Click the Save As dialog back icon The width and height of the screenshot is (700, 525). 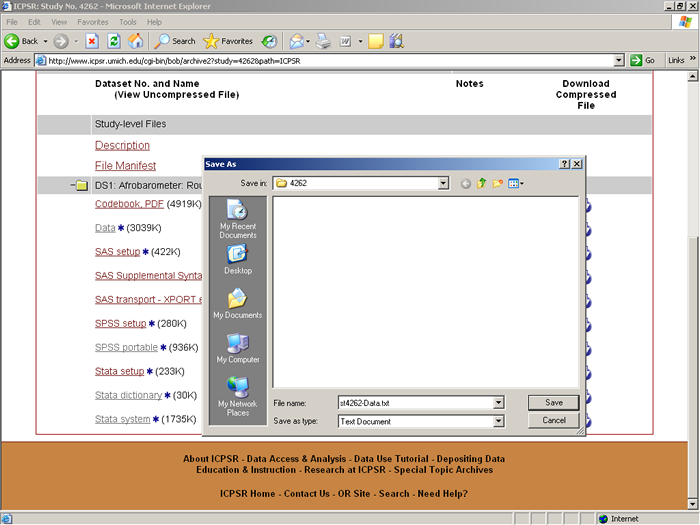466,183
